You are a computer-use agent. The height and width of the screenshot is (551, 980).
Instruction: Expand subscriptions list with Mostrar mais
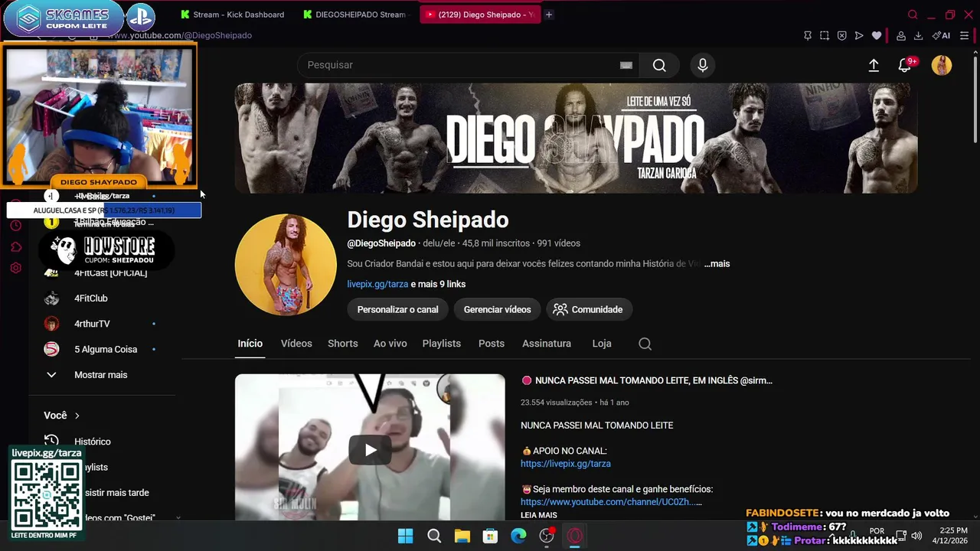pos(101,375)
